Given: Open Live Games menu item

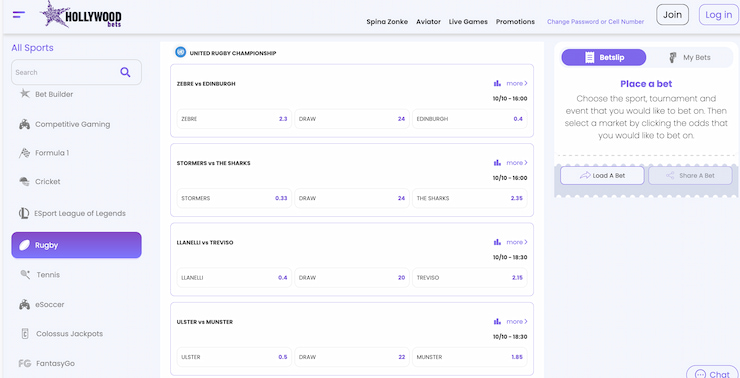Looking at the screenshot, I should click(468, 22).
